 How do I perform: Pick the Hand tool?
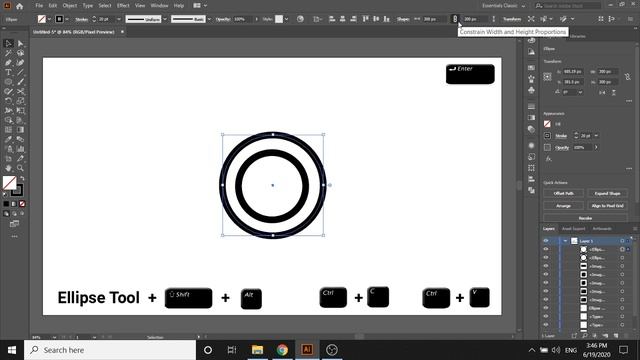pos(8,168)
